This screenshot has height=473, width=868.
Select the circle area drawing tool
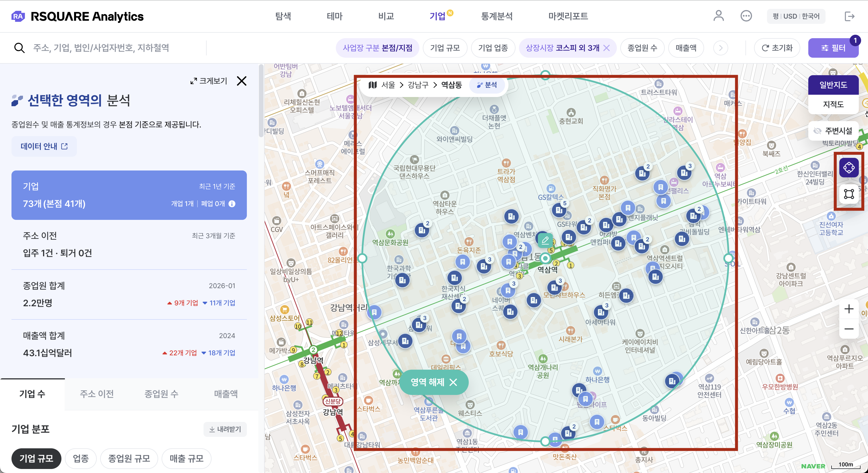point(848,167)
